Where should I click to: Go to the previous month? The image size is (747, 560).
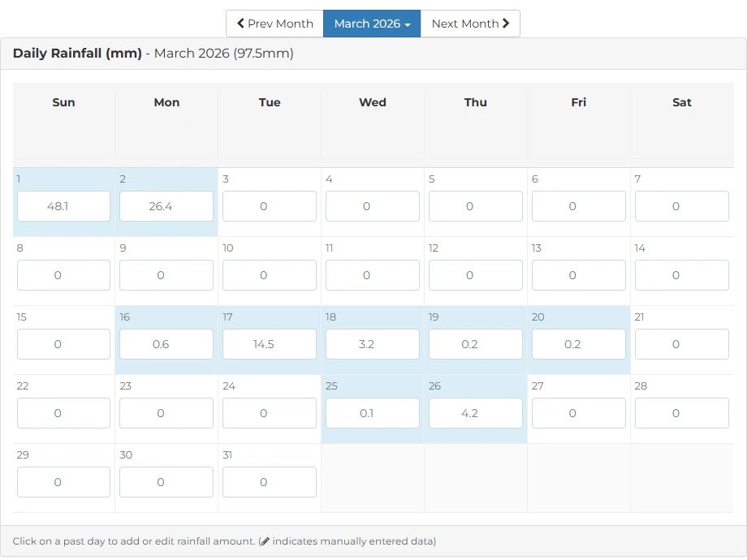coord(275,24)
